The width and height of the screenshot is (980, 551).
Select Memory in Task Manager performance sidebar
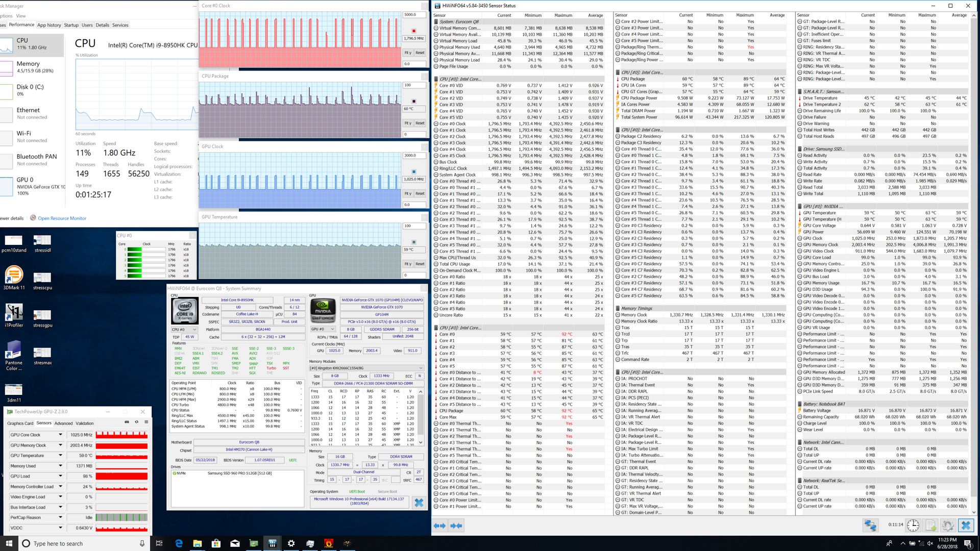point(33,67)
